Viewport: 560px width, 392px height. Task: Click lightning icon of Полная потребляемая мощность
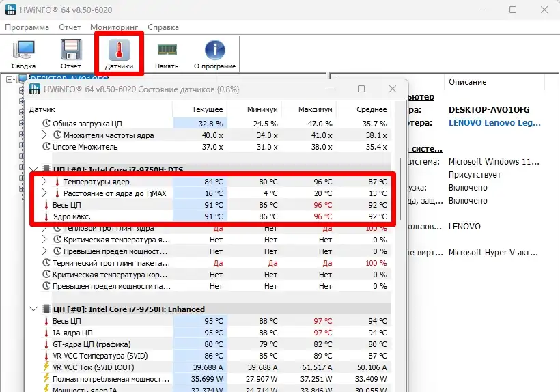(x=46, y=378)
